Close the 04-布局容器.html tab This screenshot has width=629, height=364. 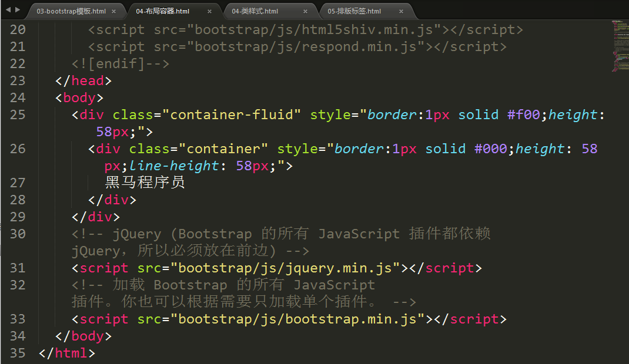[x=209, y=12]
